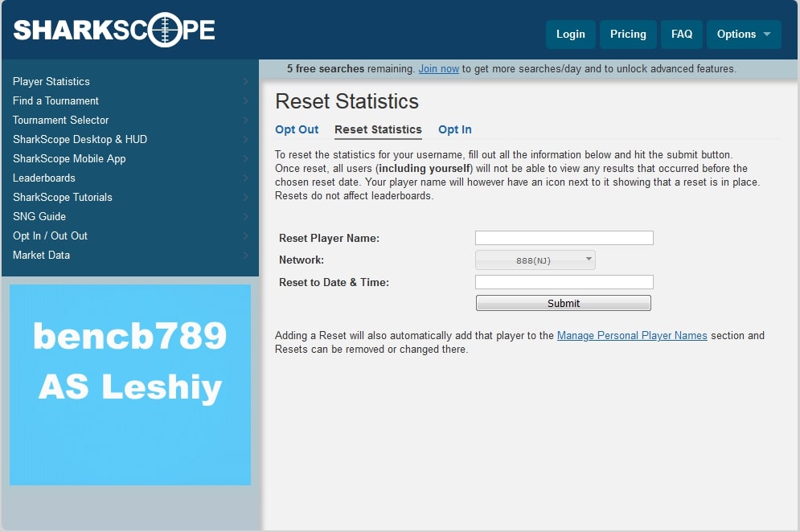Open SNG Guide in sidebar

tap(130, 217)
